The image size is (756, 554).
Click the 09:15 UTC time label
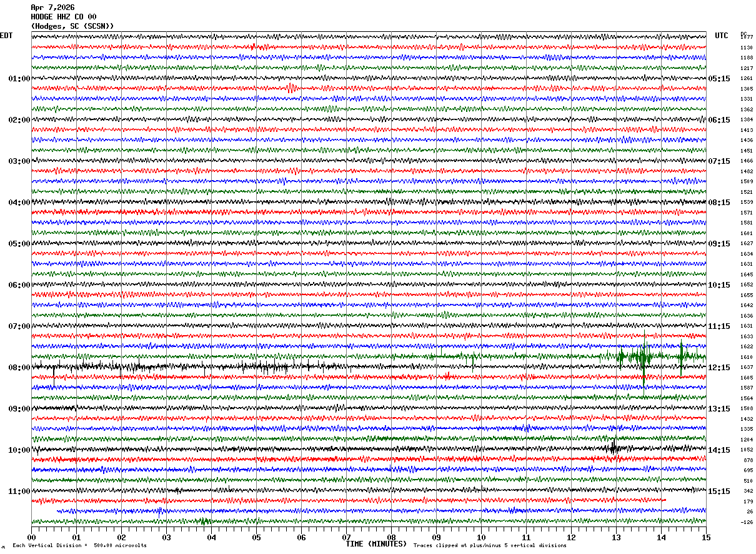719,244
